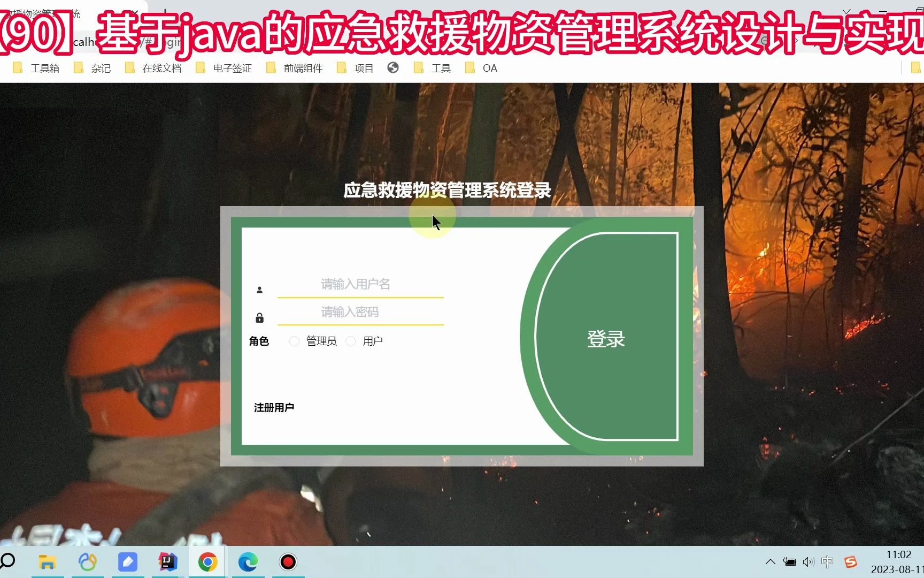
Task: Select the 管理员 role radio button
Action: click(x=294, y=341)
